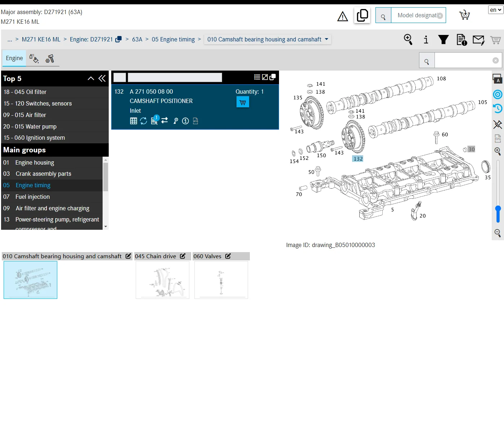Click the search magnifier button beside Model designation
Viewport: 504px width, 439px height.
(383, 15)
